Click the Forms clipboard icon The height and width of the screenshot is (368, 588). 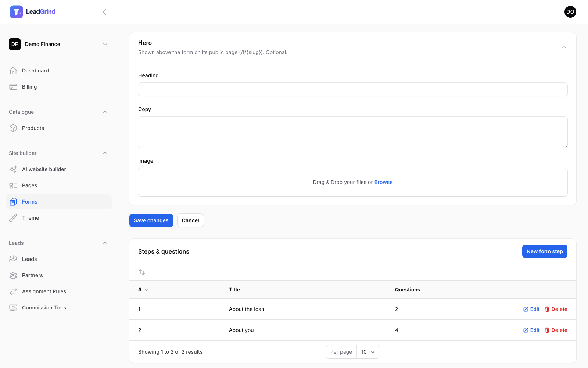click(x=13, y=202)
